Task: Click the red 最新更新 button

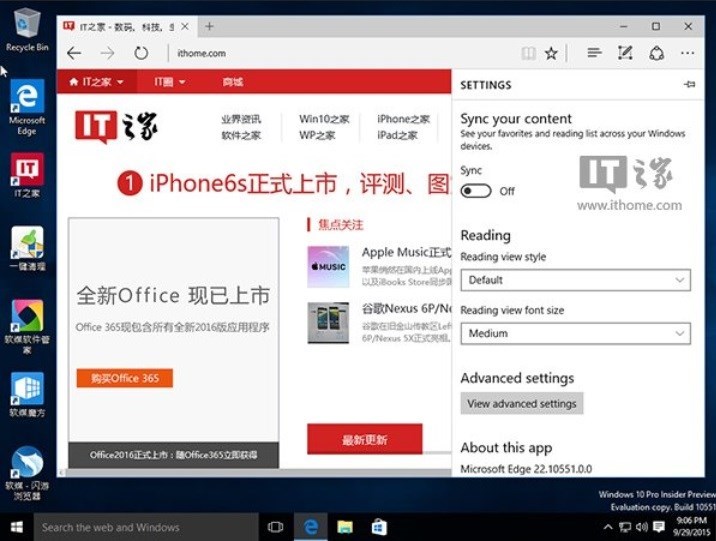Action: [x=364, y=439]
